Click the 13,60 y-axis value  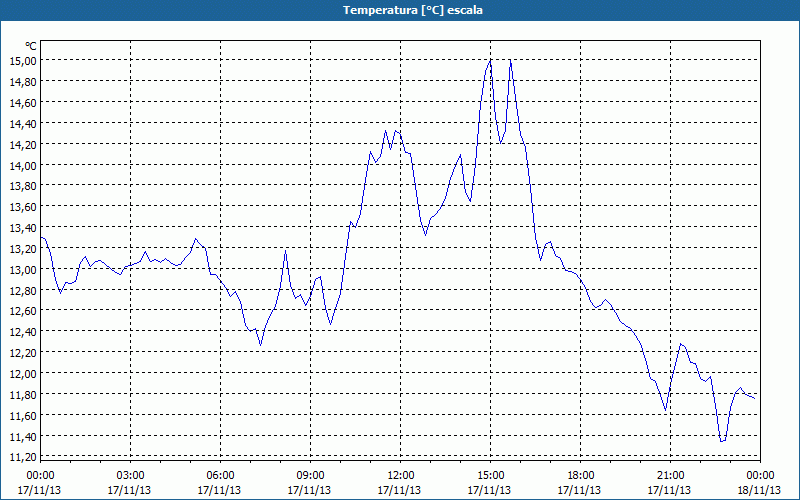(x=23, y=207)
